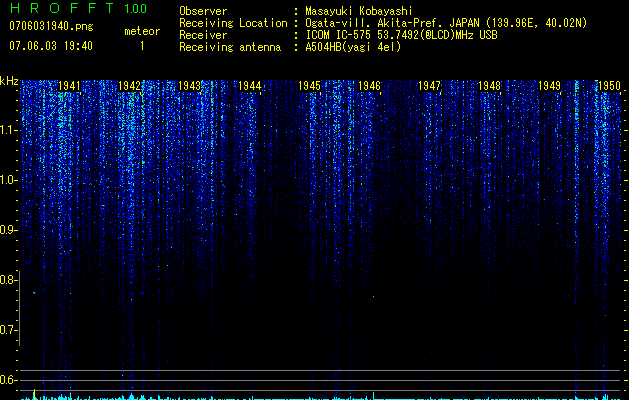Click the 0.7 frequency axis label
The height and width of the screenshot is (400, 629).
pyautogui.click(x=9, y=330)
